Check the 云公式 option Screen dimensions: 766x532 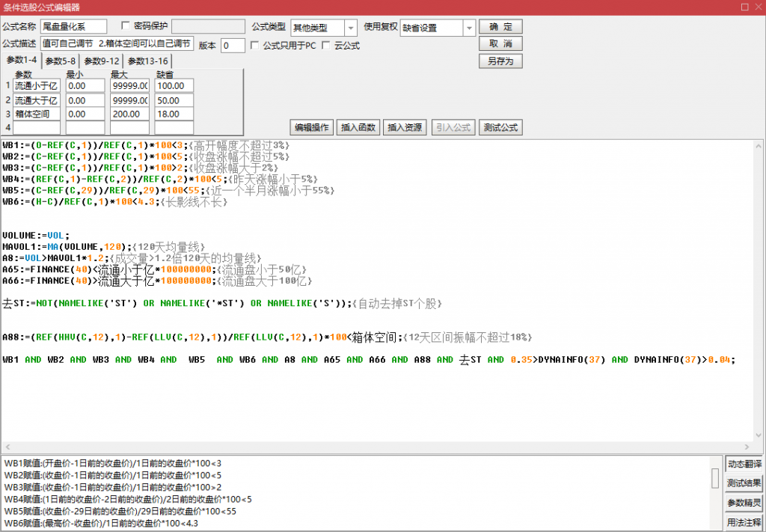coord(325,46)
